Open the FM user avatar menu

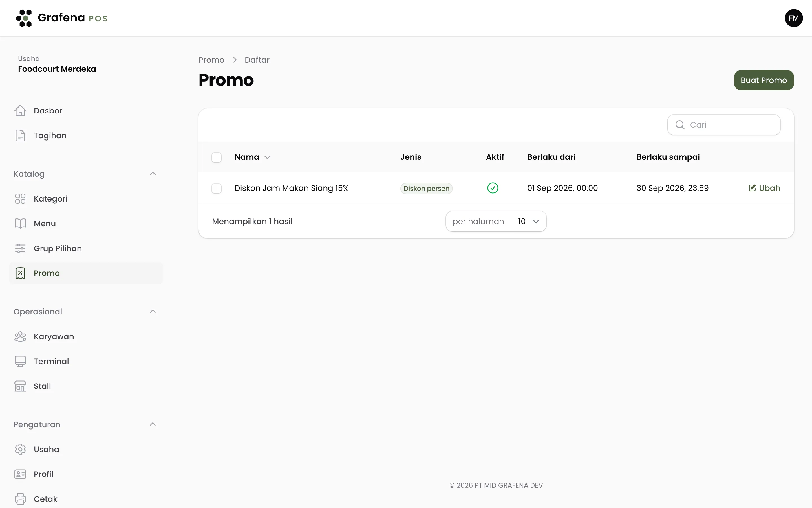[794, 18]
